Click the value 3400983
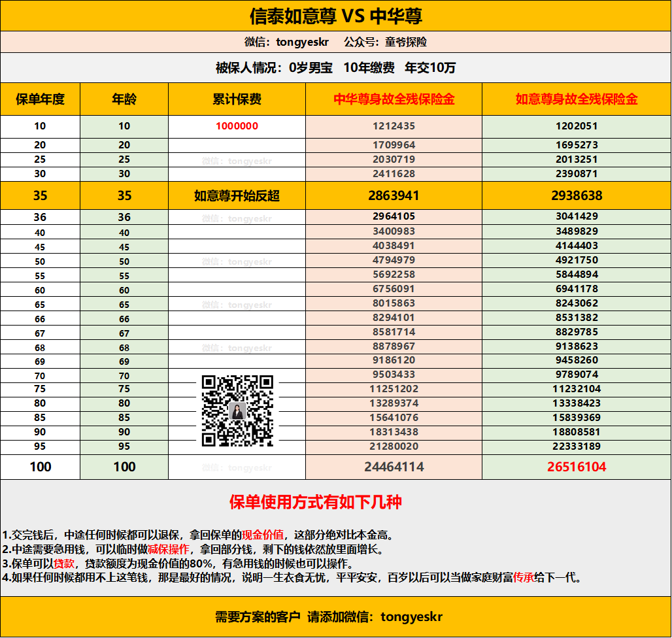Image resolution: width=672 pixels, height=638 pixels. tap(394, 231)
